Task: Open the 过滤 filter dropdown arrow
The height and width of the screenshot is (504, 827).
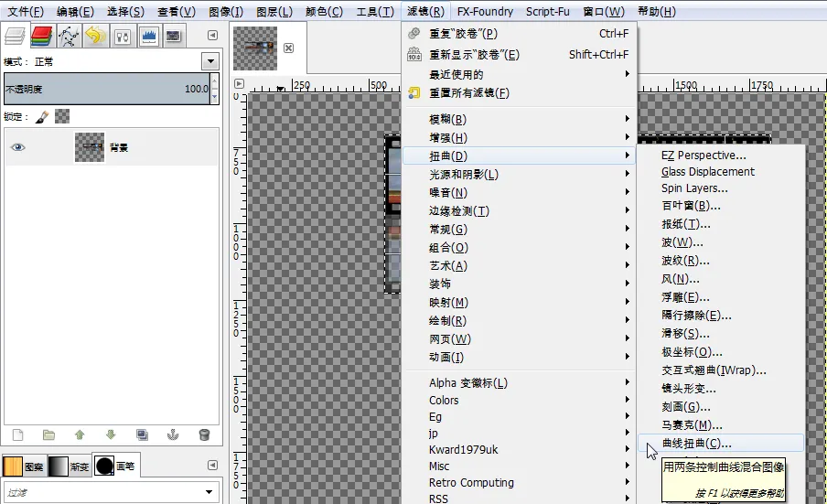Action: [209, 492]
